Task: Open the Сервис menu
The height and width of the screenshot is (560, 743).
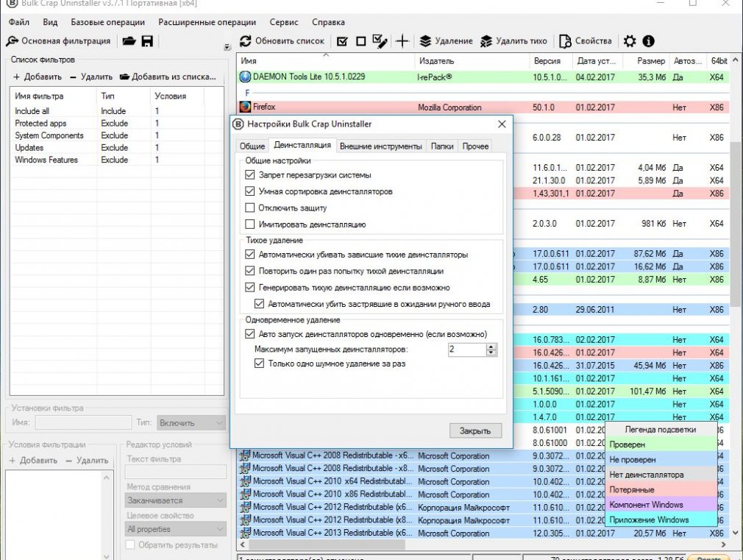Action: 284,22
